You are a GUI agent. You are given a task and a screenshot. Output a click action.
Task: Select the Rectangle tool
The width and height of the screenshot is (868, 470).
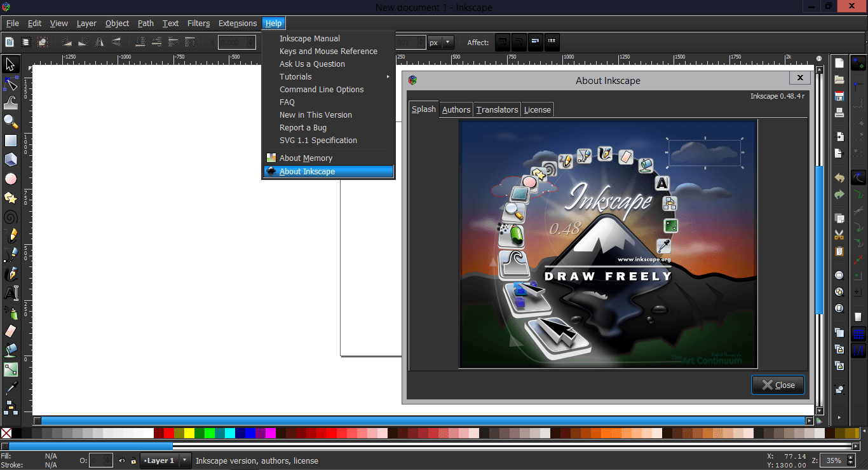[10, 141]
